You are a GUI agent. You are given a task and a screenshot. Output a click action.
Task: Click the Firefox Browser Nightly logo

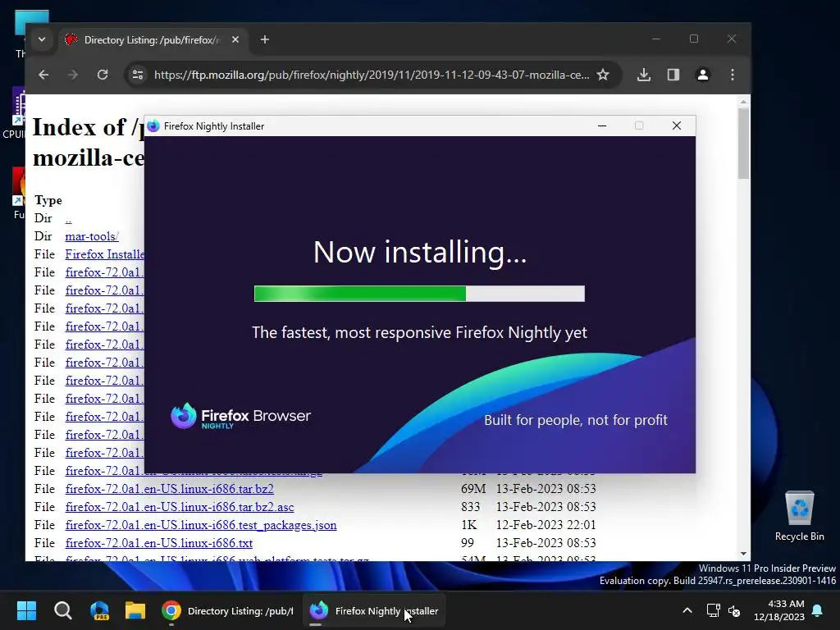(240, 416)
